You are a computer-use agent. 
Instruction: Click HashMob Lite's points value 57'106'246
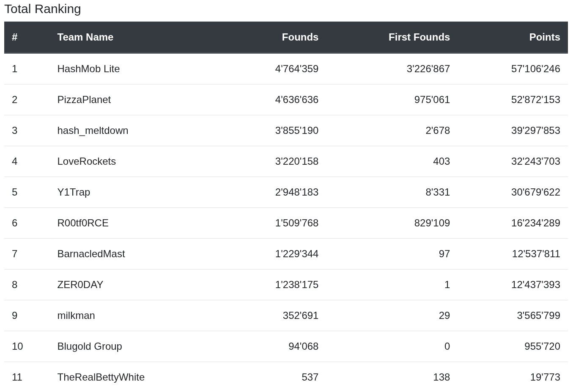point(535,69)
